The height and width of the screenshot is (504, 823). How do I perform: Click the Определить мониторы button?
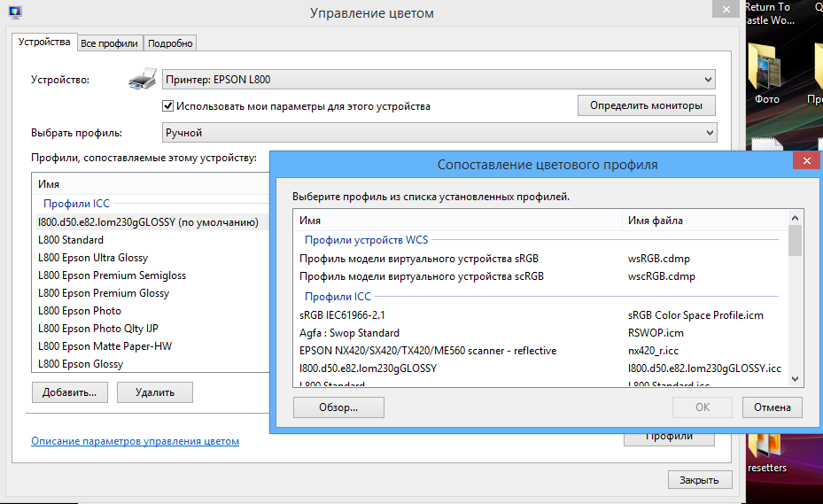(646, 105)
